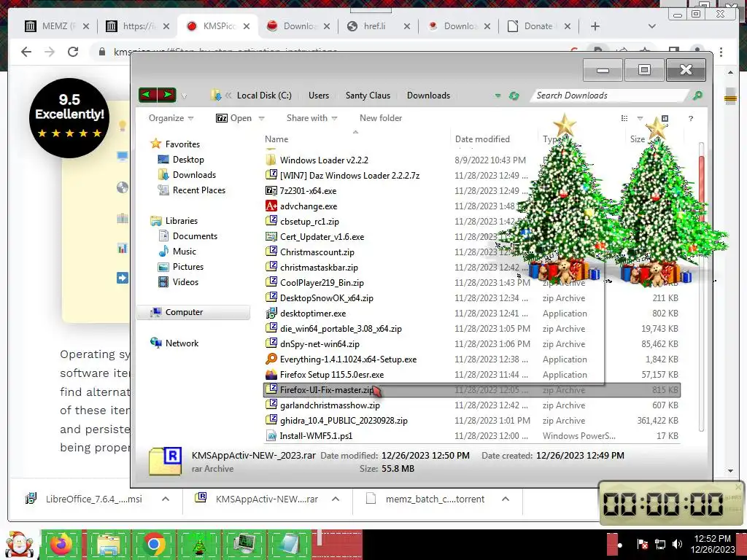Sort by the Date modified column header

(x=482, y=139)
